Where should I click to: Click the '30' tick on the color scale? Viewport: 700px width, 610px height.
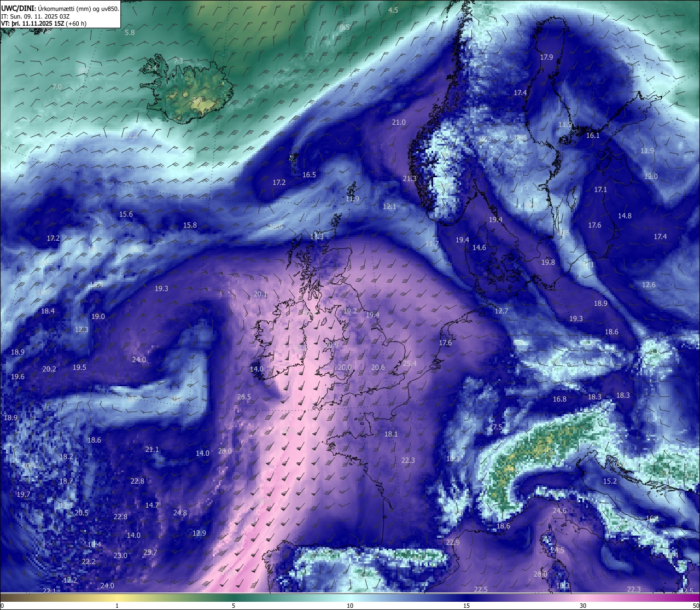[583, 606]
